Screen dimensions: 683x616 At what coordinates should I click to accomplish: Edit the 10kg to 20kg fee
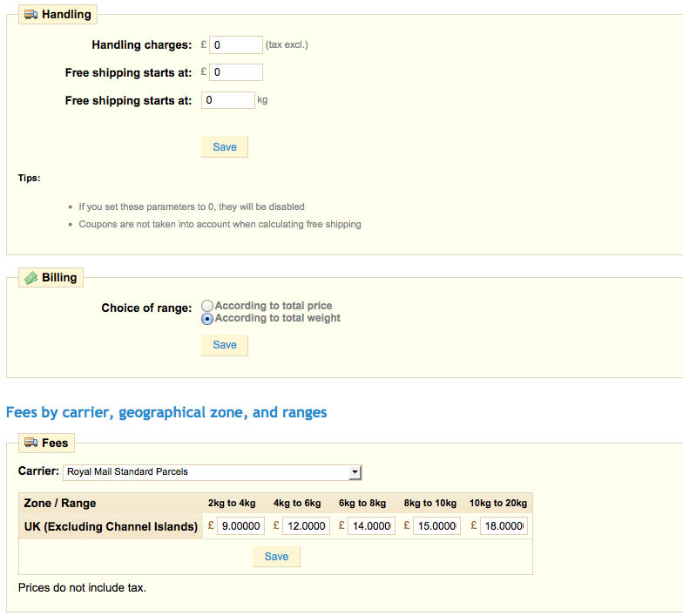point(504,526)
